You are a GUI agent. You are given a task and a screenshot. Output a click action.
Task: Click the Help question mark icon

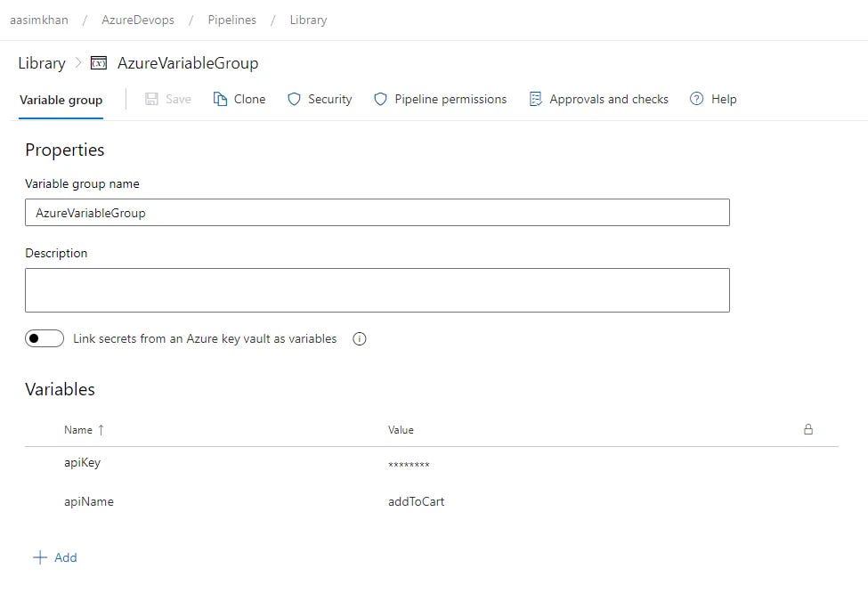(x=697, y=99)
